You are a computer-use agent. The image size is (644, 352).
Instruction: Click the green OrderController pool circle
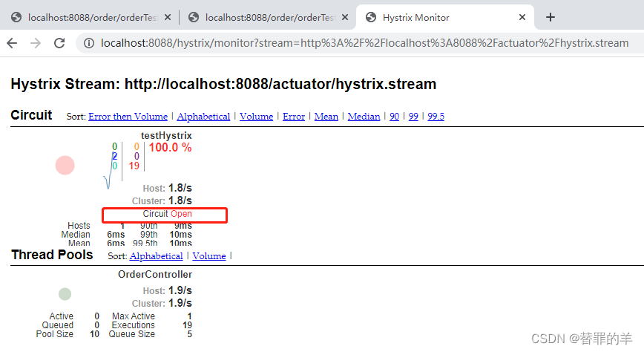point(65,294)
